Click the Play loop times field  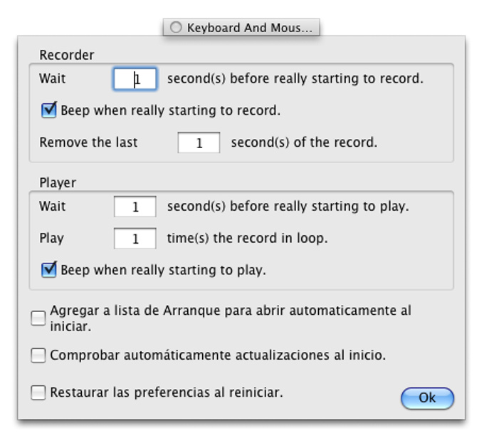(x=135, y=239)
